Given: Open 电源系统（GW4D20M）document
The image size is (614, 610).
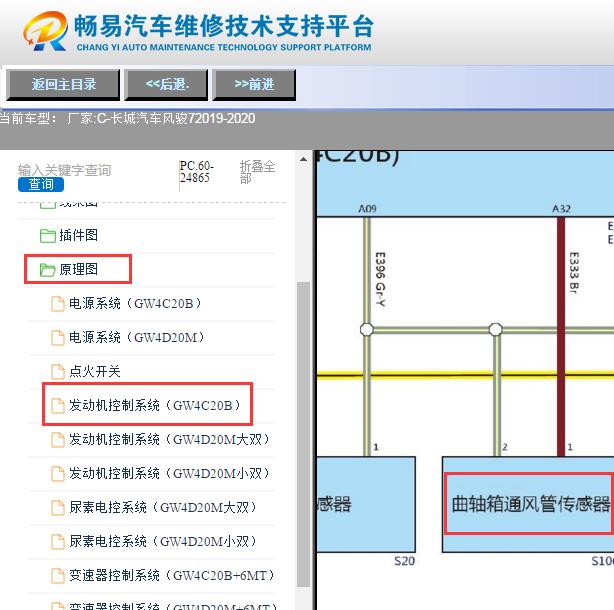Looking at the screenshot, I should coord(137,337).
